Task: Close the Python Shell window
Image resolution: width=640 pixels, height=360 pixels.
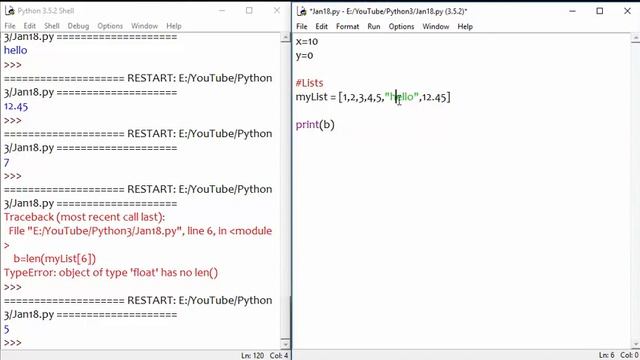Action: coord(277,11)
